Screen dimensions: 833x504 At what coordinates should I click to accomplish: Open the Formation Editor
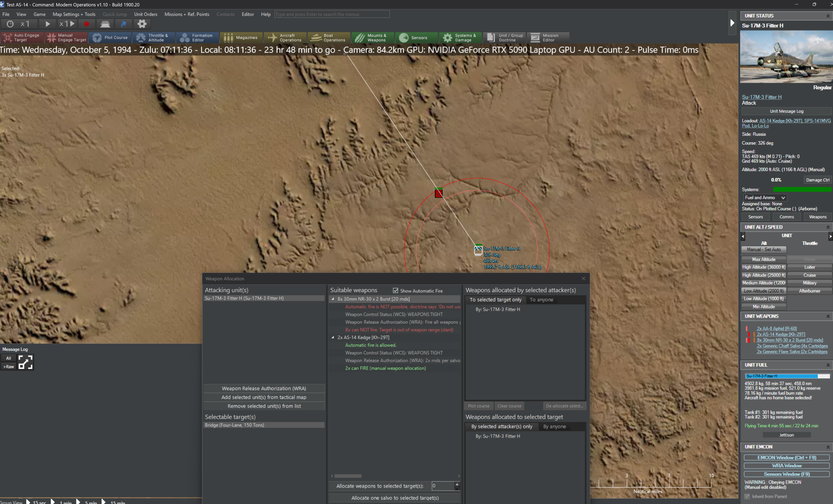198,38
